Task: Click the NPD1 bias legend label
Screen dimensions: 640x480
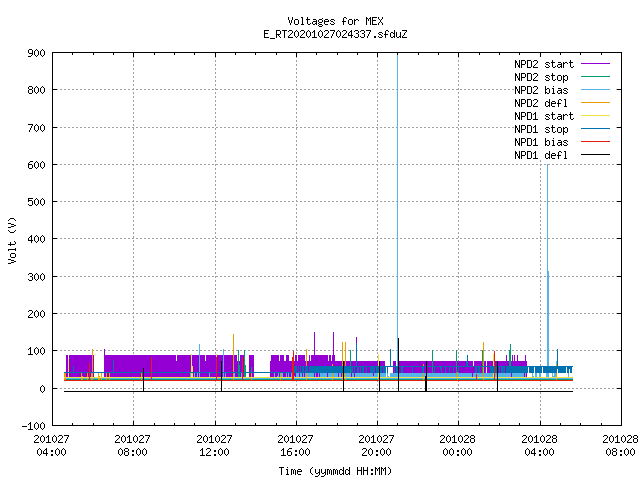Action: (541, 142)
